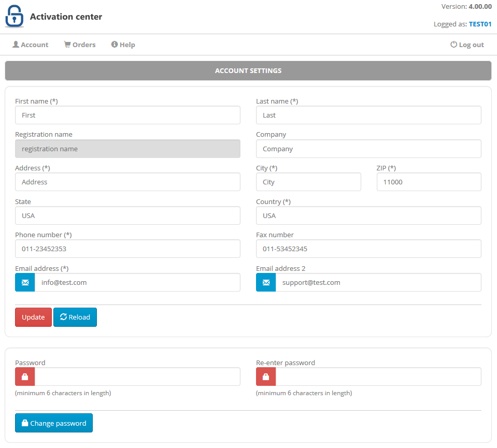Viewport: 497px width, 448px height.
Task: Edit the Phone number field
Action: coord(127,249)
